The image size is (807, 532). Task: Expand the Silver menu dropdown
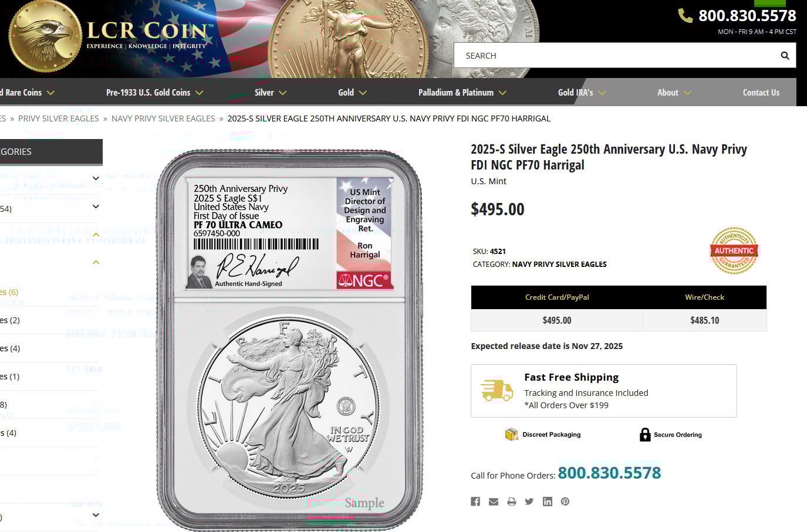pyautogui.click(x=271, y=93)
